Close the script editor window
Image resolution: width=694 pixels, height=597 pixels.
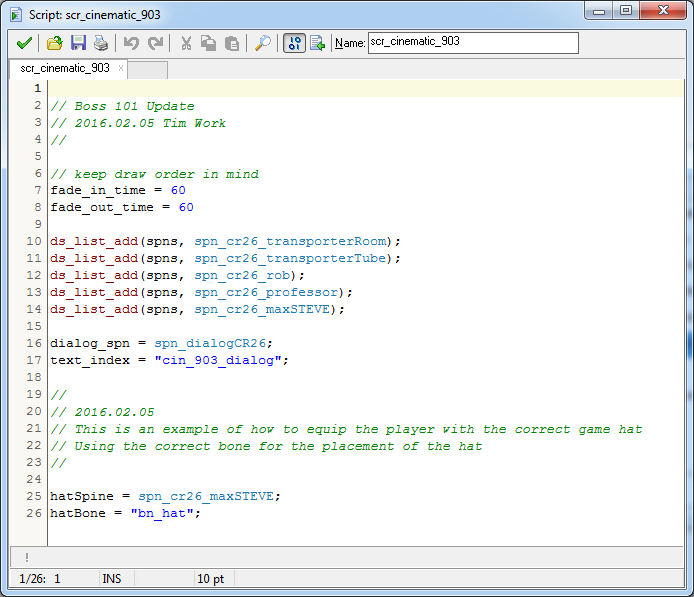coord(663,11)
